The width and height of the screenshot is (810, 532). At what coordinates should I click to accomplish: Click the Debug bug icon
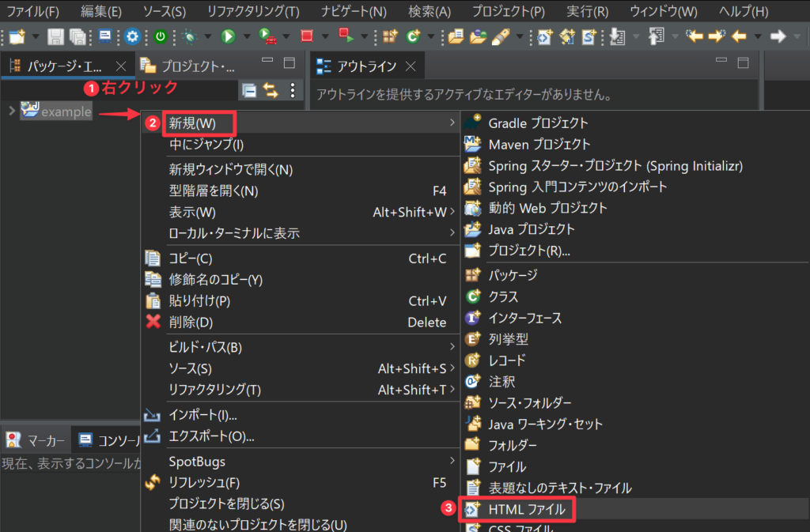pyautogui.click(x=189, y=36)
